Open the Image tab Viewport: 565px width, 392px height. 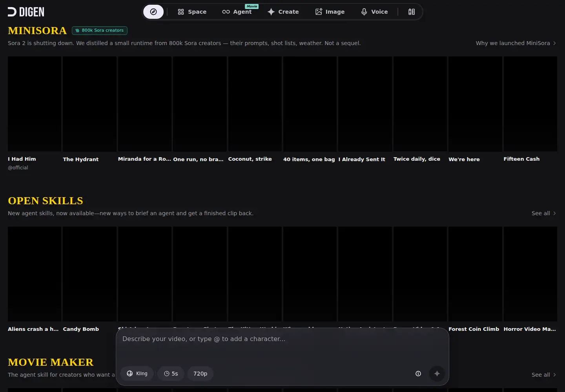click(x=330, y=12)
